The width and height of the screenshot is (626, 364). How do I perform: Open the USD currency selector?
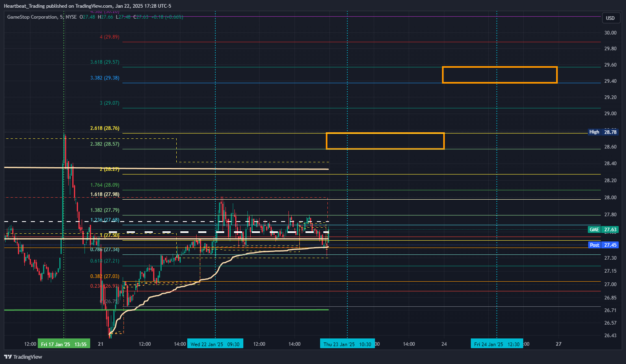click(x=610, y=18)
